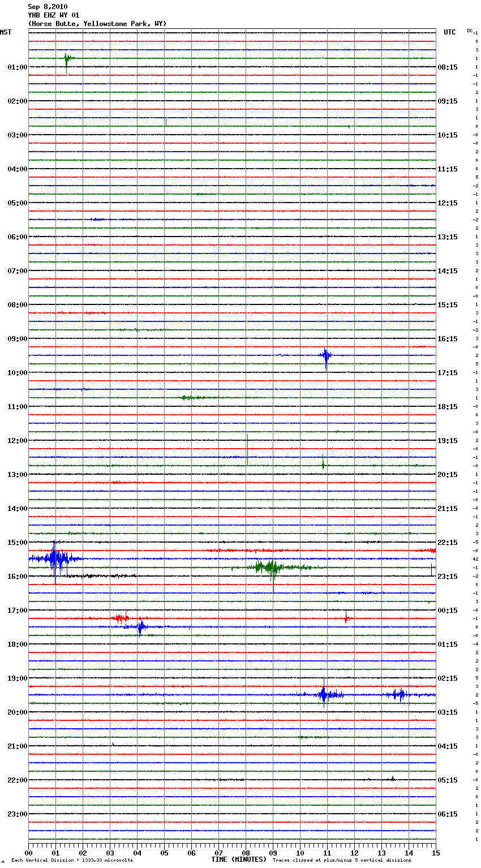Click the green tremor on the 10:45 trace
The width and height of the screenshot is (481, 868).
(195, 398)
